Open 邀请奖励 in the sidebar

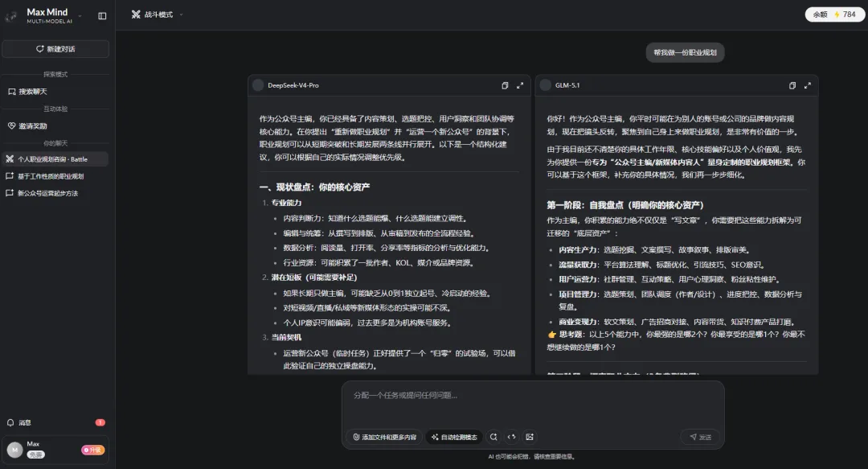click(x=55, y=125)
